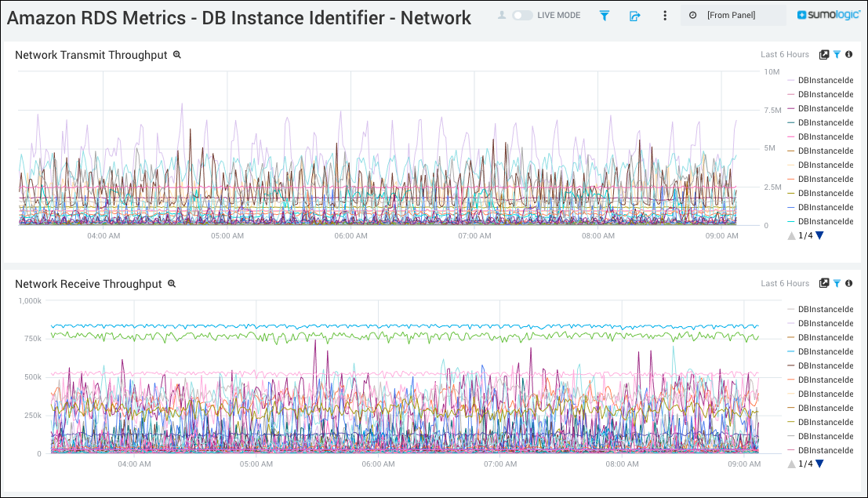Click the 7.5M y-axis label on Transmit chart
This screenshot has height=498, width=868.
click(772, 111)
